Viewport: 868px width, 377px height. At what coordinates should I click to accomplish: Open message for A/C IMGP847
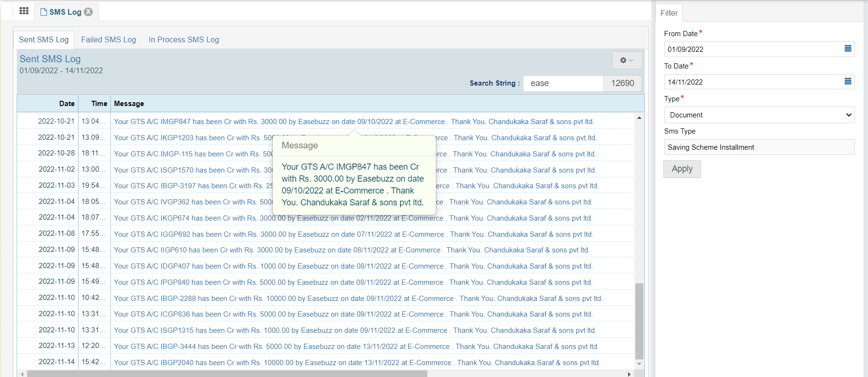pos(354,122)
